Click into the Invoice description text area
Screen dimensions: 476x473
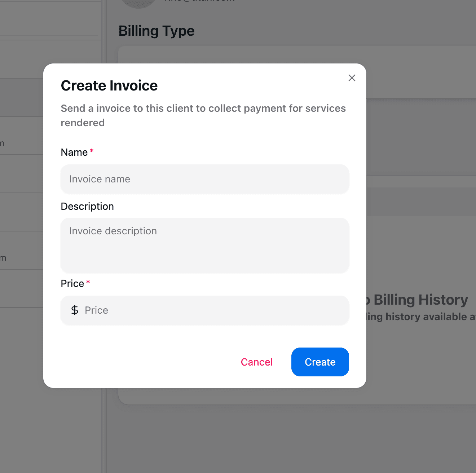pyautogui.click(x=204, y=245)
